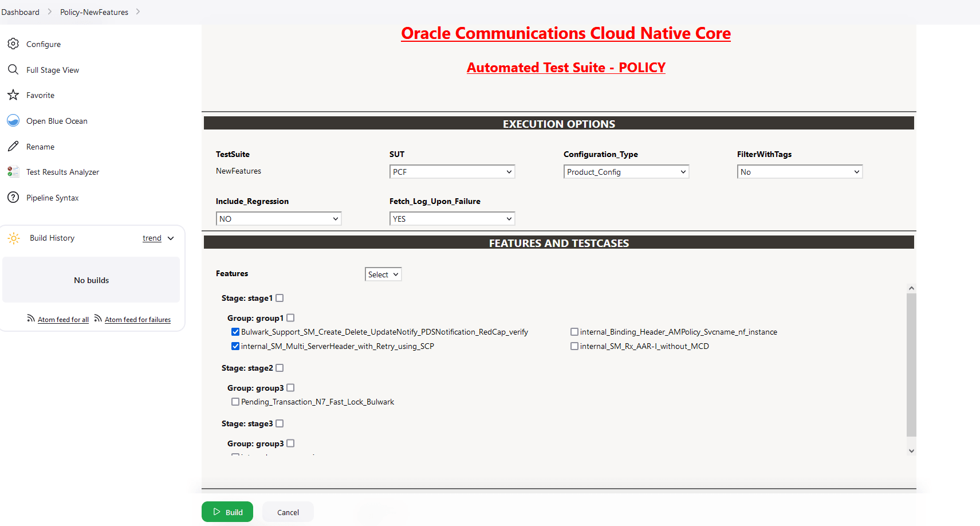Click the breadcrumb chevron after Dashboard

(x=50, y=12)
